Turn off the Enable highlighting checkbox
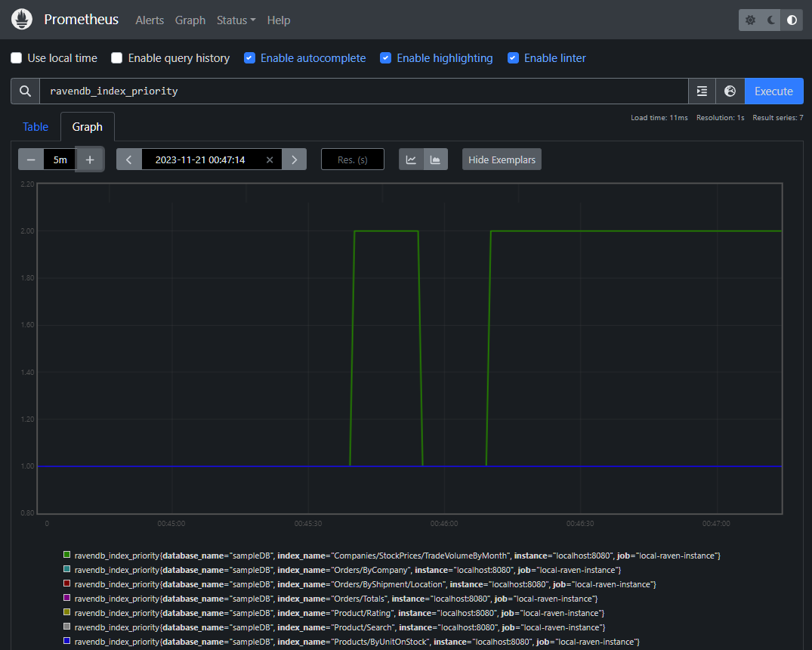Screen dimensions: 812x650 (386, 58)
